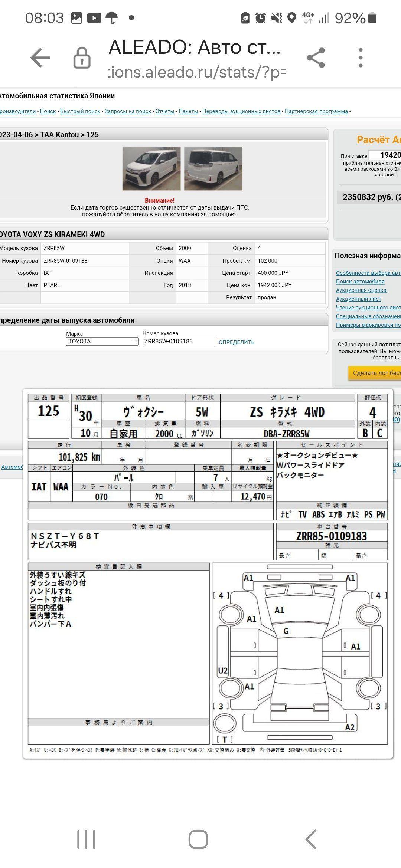This screenshot has height=868, width=401.
Task: Select the year value 2018
Action: tap(185, 285)
